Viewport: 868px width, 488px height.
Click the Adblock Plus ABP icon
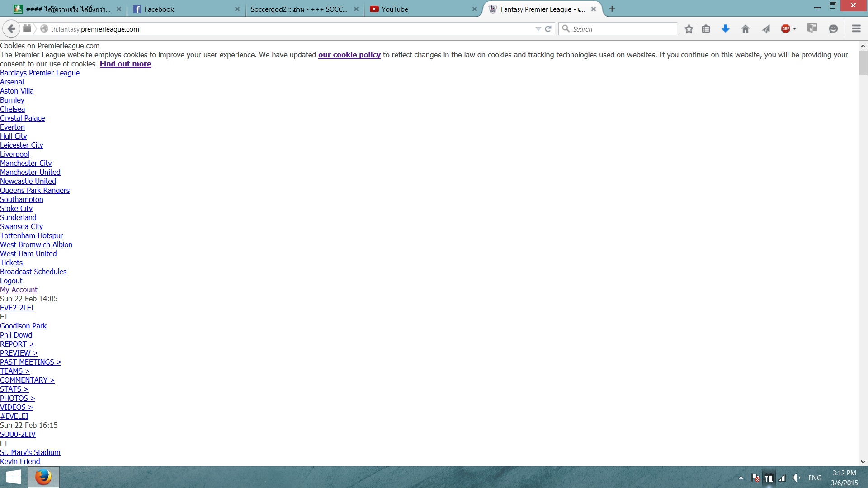tap(786, 29)
